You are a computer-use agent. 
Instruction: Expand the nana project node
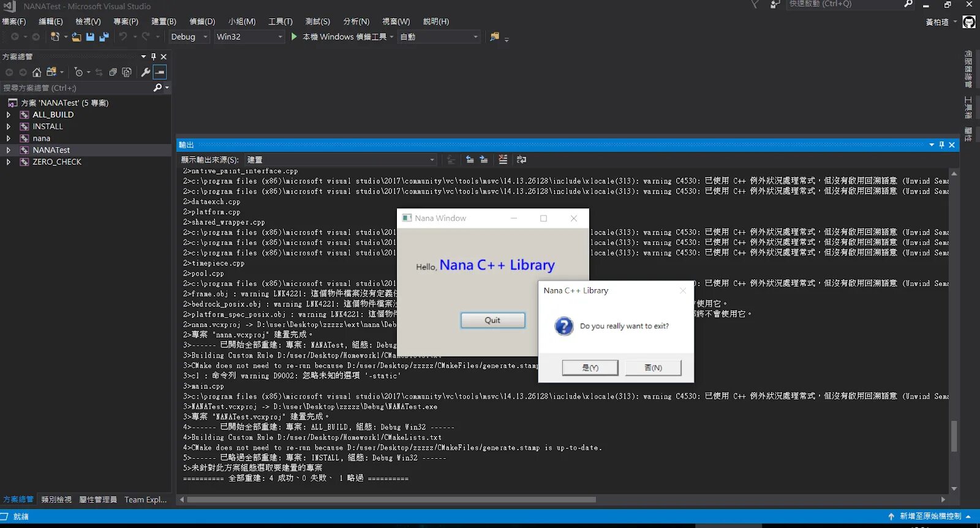pyautogui.click(x=9, y=138)
